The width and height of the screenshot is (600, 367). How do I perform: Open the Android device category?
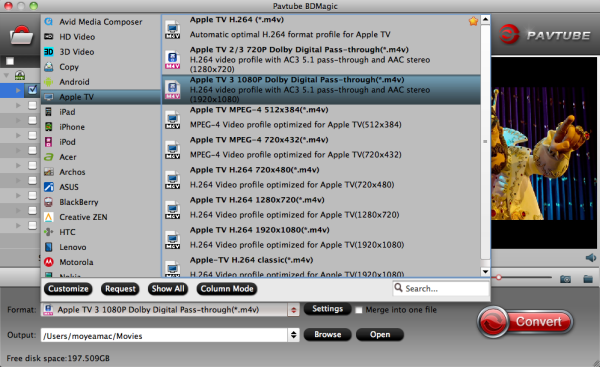pyautogui.click(x=100, y=82)
